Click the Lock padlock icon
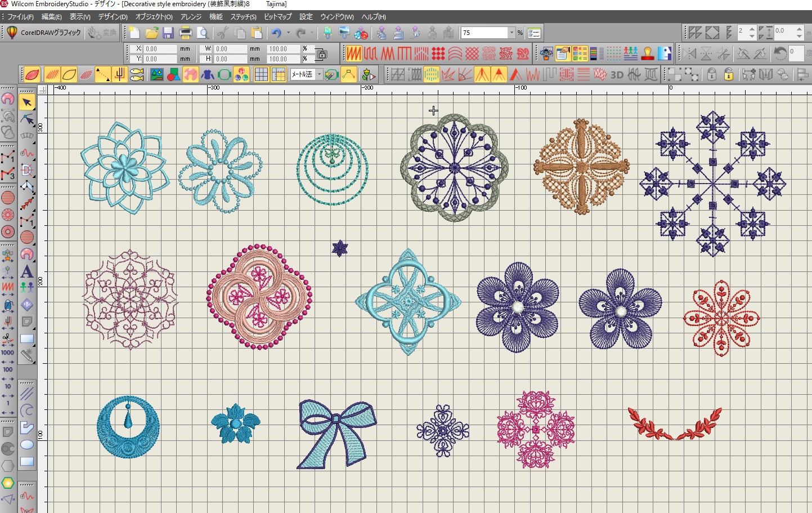This screenshot has width=812, height=513. coord(712,74)
